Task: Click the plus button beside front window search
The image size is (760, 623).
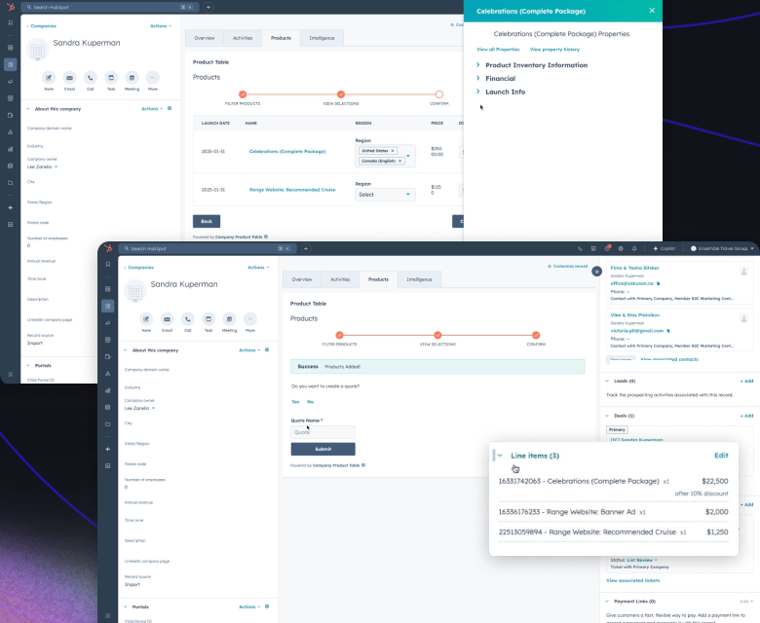Action: click(x=306, y=249)
